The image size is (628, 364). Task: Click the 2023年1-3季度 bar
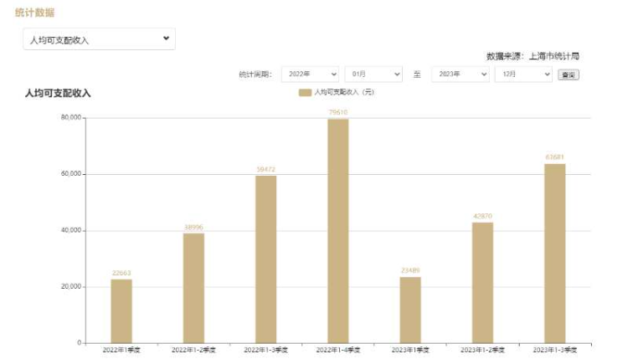554,253
